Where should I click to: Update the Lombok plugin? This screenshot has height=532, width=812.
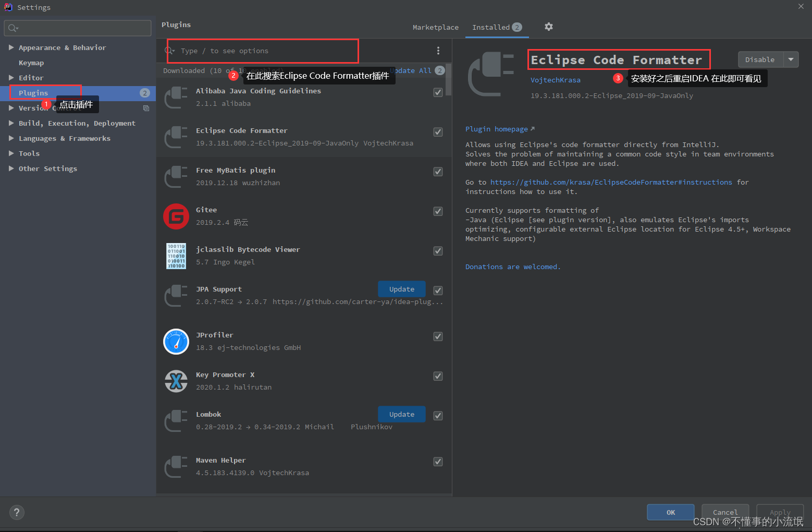[x=402, y=414]
